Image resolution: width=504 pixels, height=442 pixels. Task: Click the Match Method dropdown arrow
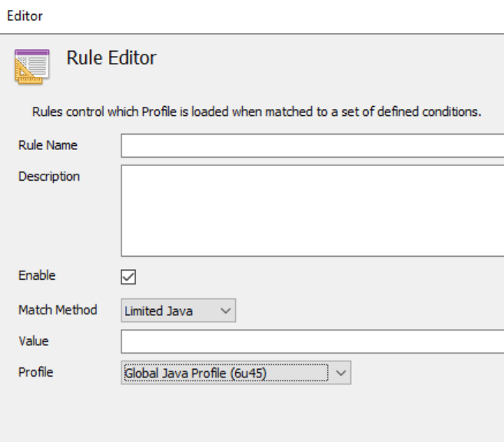[x=225, y=311]
